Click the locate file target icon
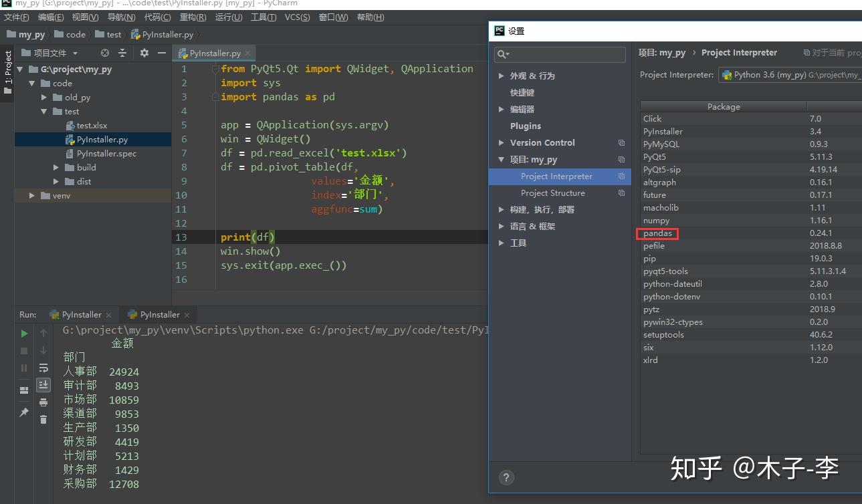This screenshot has height=504, width=862. (x=105, y=53)
